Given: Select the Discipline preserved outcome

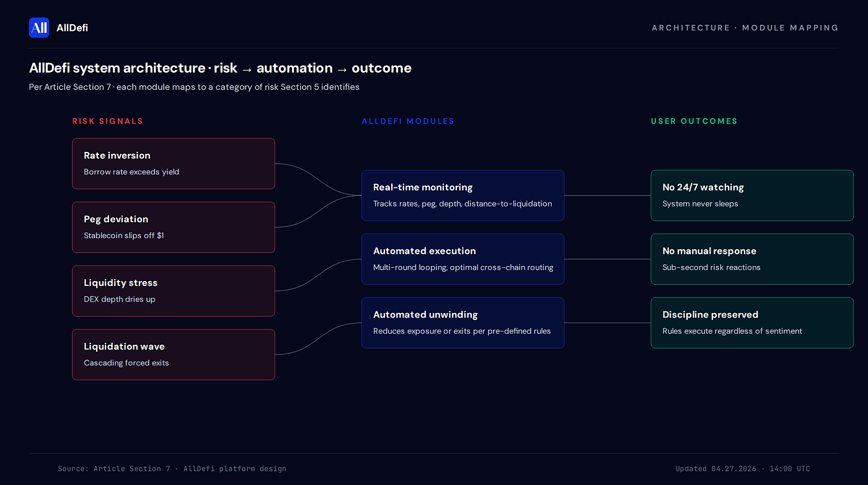Looking at the screenshot, I should click(x=752, y=323).
